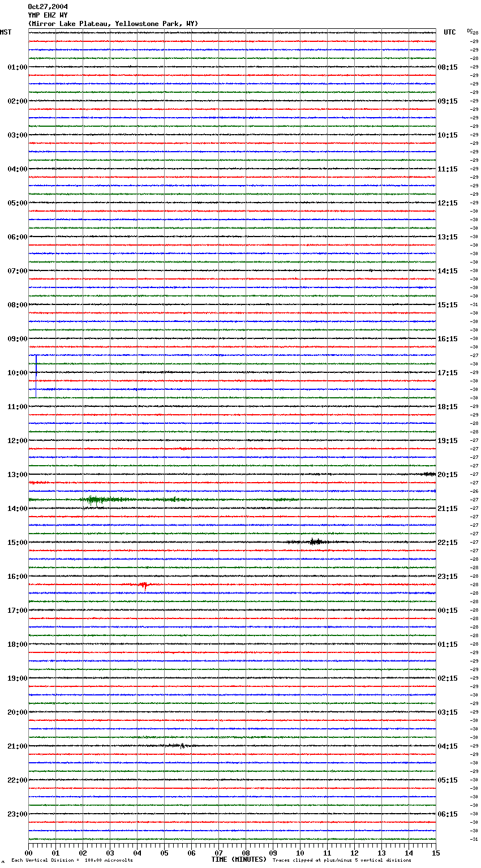This screenshot has width=481, height=868.
Task: Click the "14:00" MST hour label
Action: 18,509
